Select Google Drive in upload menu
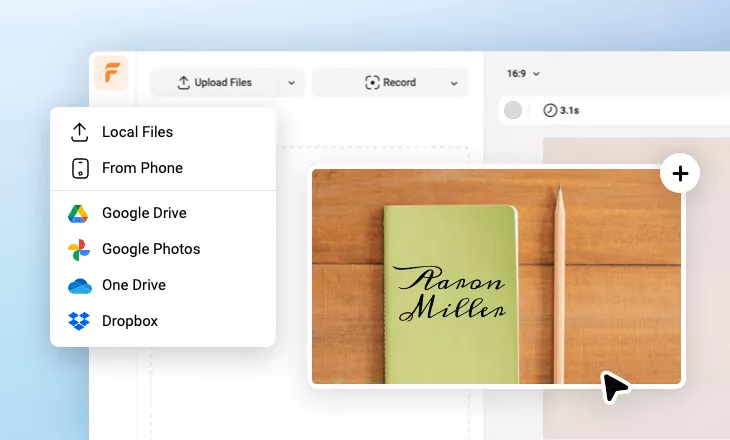Viewport: 730px width, 440px height. (x=163, y=213)
